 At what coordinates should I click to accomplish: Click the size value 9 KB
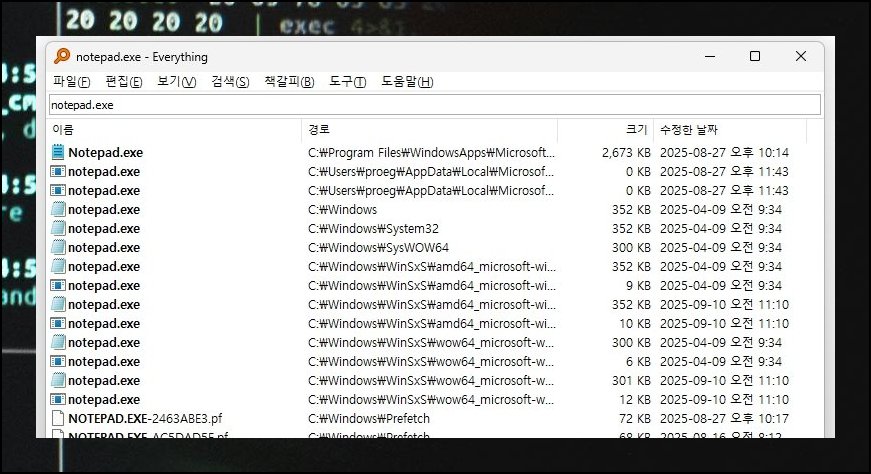(638, 286)
